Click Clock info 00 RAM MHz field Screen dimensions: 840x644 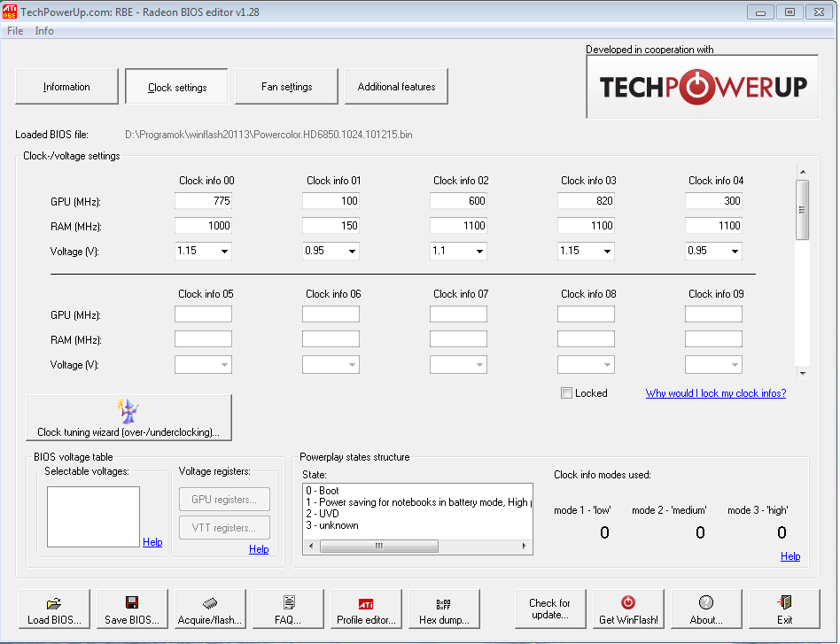pyautogui.click(x=203, y=226)
